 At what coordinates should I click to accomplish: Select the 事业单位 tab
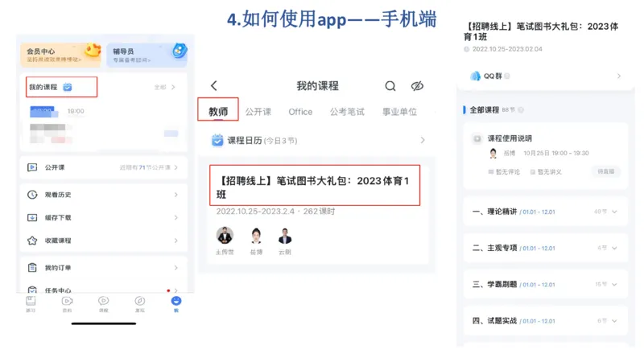tap(399, 112)
